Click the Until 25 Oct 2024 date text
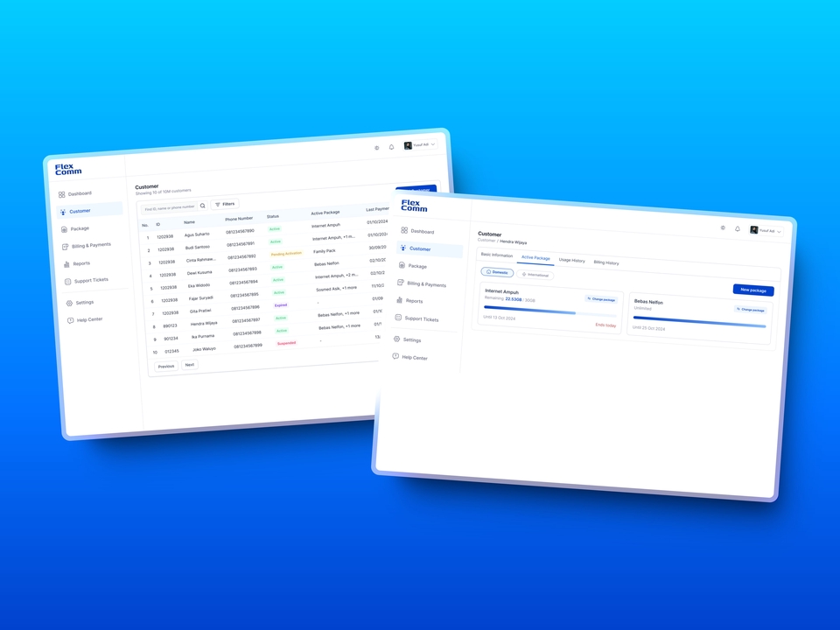This screenshot has height=630, width=840. tap(648, 328)
